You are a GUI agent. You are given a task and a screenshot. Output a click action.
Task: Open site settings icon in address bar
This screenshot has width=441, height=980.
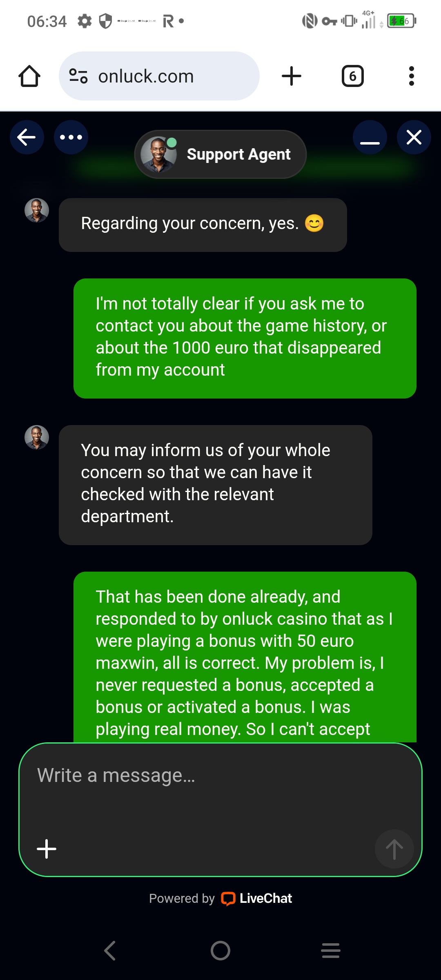78,76
